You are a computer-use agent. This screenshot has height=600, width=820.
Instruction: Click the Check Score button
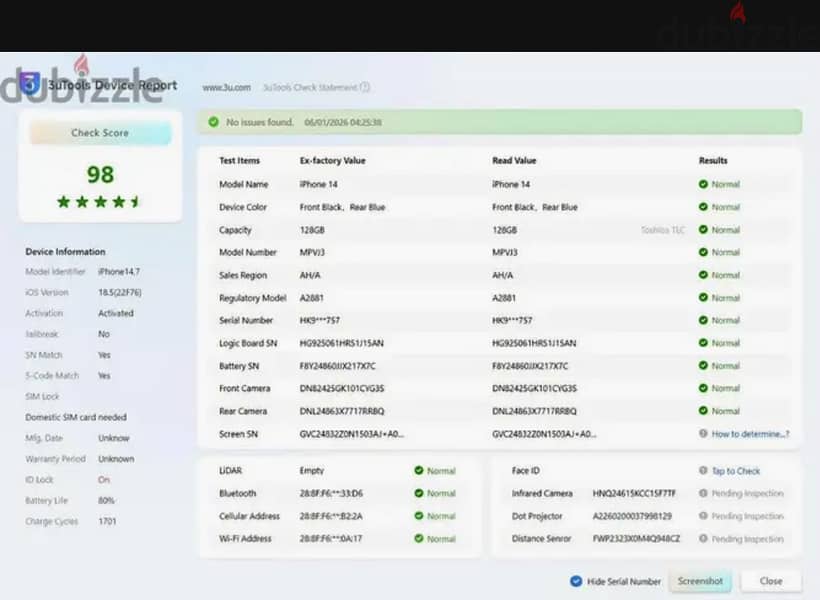pyautogui.click(x=100, y=133)
